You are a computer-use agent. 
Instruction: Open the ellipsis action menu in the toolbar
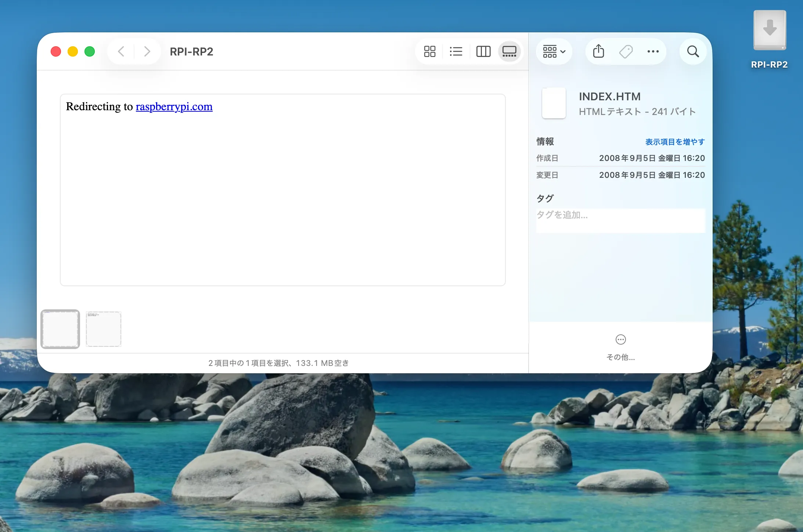[x=653, y=51]
